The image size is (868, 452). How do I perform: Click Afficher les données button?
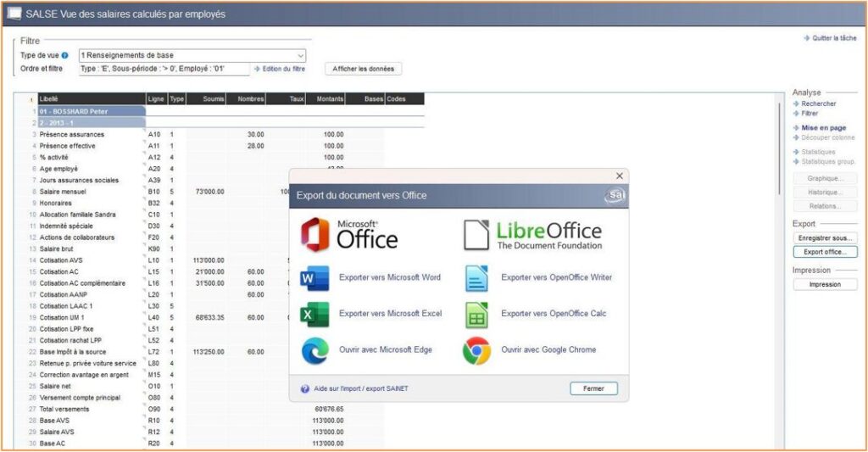click(x=363, y=69)
